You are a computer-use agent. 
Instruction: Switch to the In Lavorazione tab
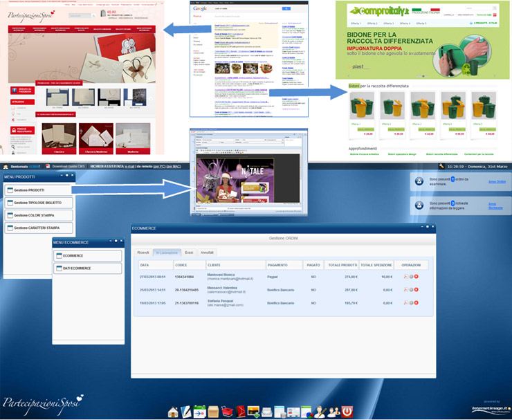(167, 253)
